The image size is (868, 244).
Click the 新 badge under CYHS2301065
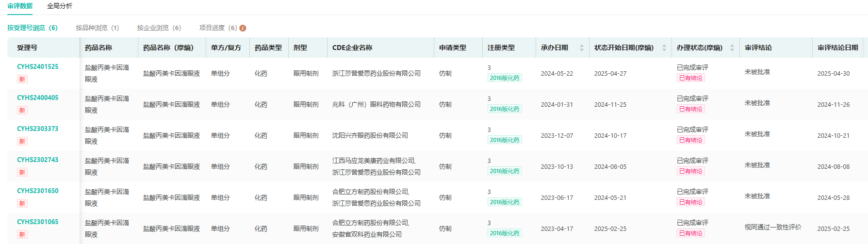(22, 234)
